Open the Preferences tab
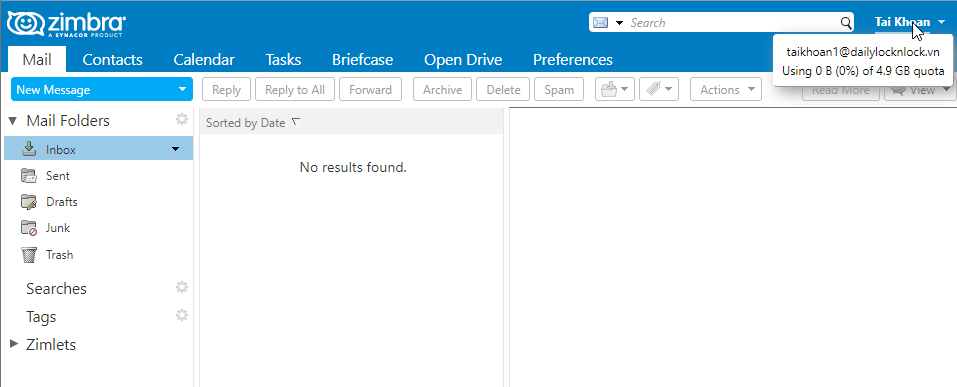Screen dimensions: 957x387 click(572, 60)
